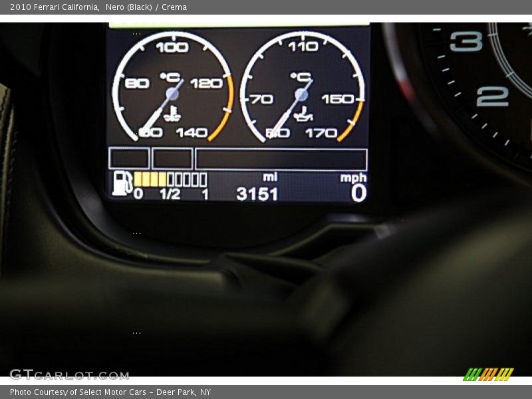Click the 80 mark on coolant gauge
The width and height of the screenshot is (532, 399).
pyautogui.click(x=137, y=84)
